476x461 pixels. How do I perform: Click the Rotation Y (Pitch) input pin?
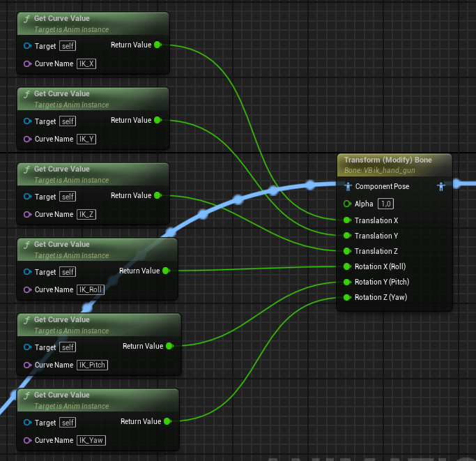click(347, 282)
